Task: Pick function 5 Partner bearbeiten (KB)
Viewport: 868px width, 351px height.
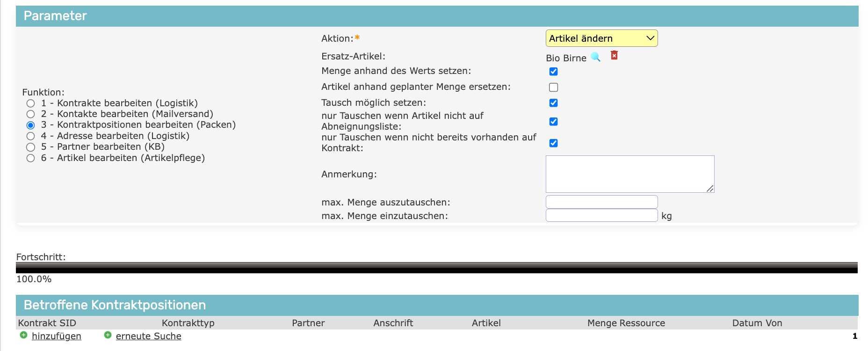Action: 31,147
